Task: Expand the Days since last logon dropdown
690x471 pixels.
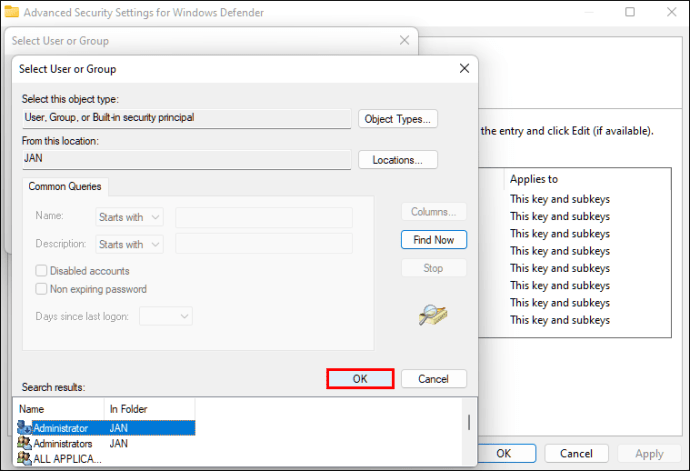Action: 166,316
